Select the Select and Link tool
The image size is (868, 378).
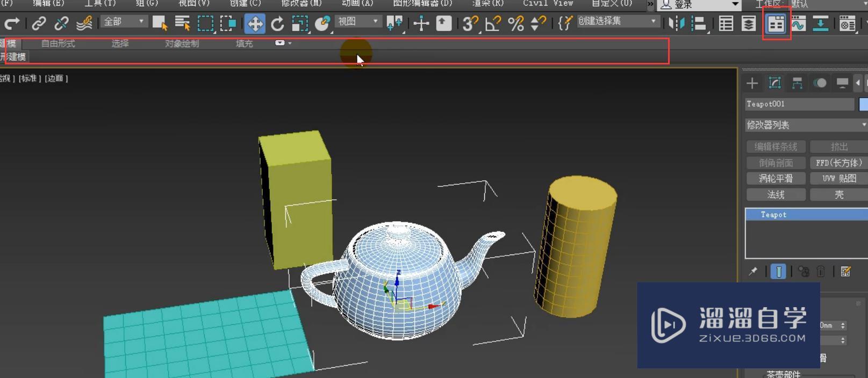[x=39, y=23]
